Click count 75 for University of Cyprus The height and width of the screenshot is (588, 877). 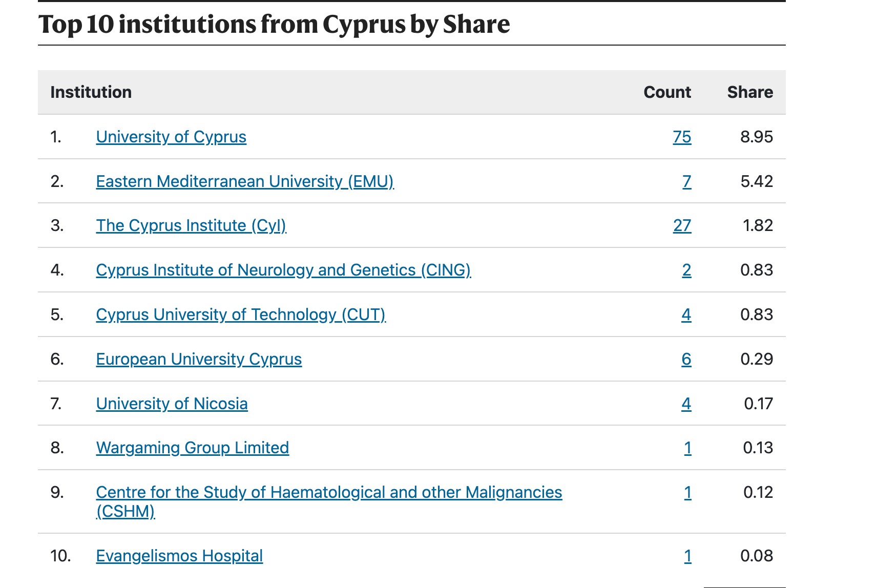tap(682, 137)
